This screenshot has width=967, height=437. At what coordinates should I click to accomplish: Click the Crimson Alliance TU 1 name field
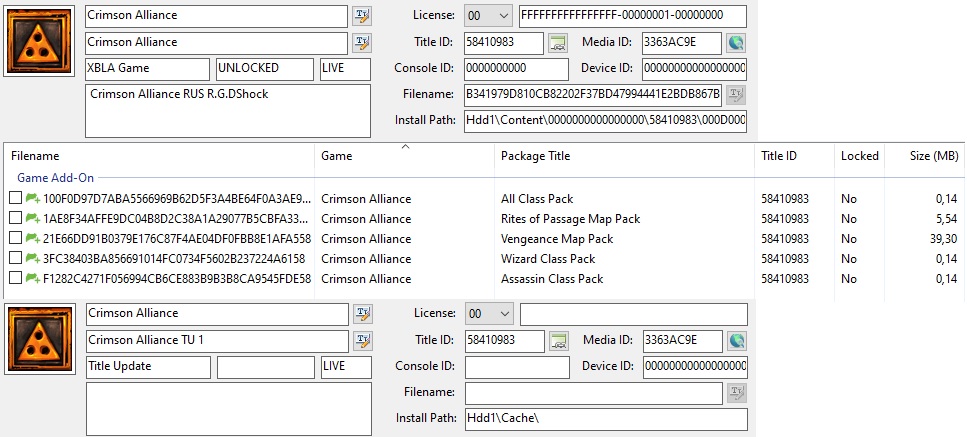(217, 340)
